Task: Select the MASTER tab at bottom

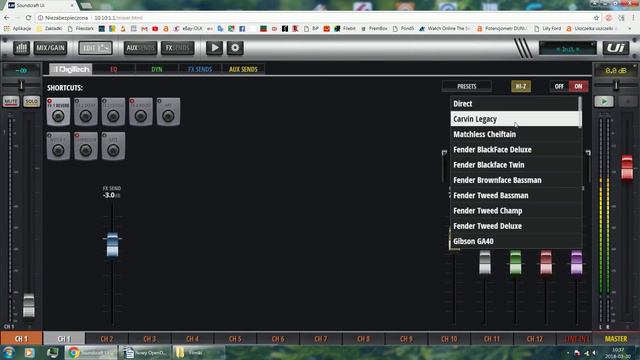Action: tap(616, 339)
